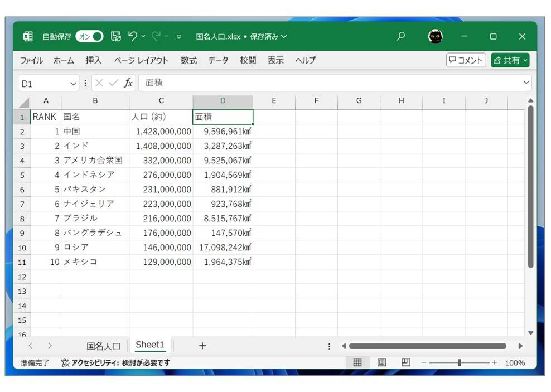Click the horizontal scrollbar left arrow
Viewport: 551px width, 392px height.
pyautogui.click(x=344, y=346)
